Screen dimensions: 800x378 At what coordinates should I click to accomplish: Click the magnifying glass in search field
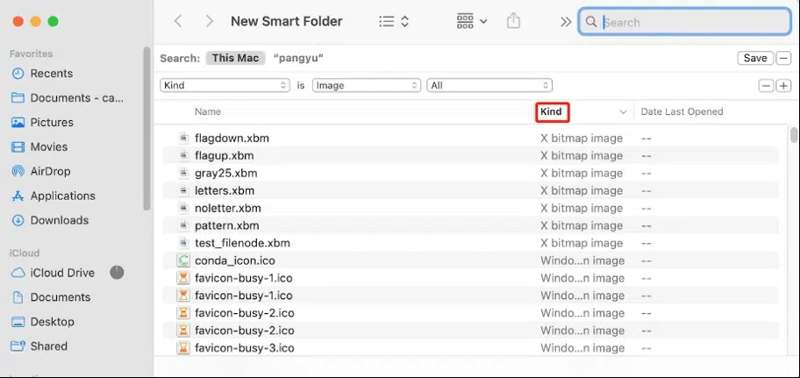click(x=591, y=22)
